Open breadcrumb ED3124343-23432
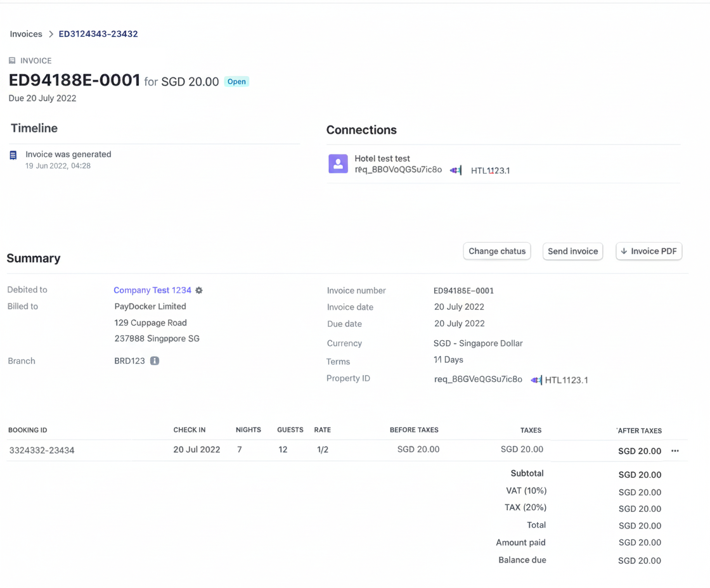The width and height of the screenshot is (710, 588). [x=98, y=34]
